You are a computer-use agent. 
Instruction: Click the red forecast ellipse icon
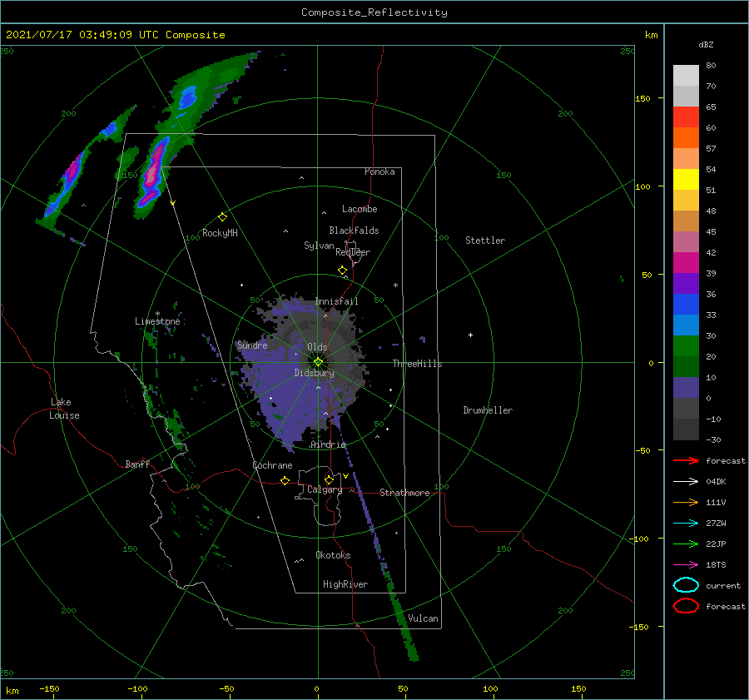(x=686, y=606)
